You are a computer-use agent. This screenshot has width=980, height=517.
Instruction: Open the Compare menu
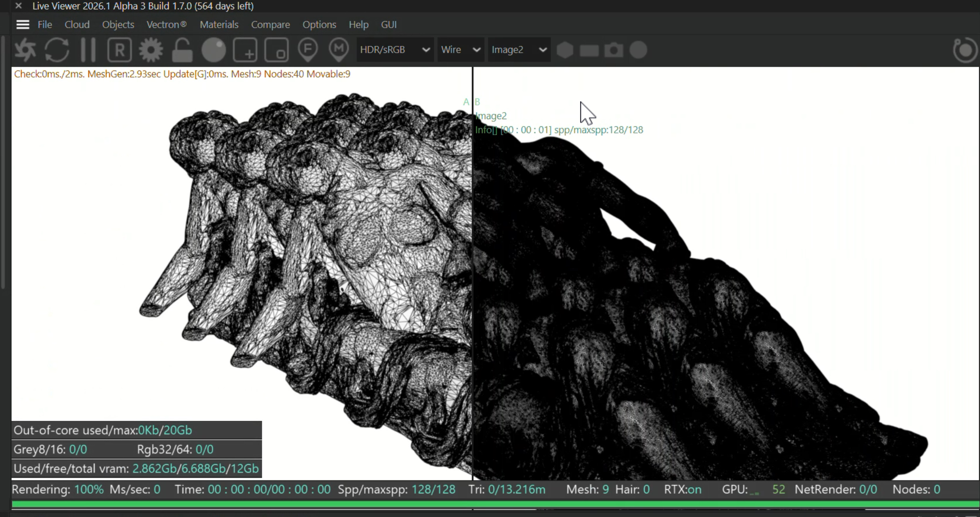tap(270, 25)
